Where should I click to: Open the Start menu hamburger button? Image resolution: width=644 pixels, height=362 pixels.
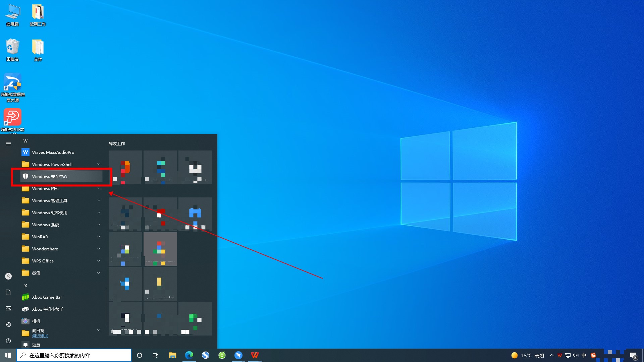click(8, 143)
